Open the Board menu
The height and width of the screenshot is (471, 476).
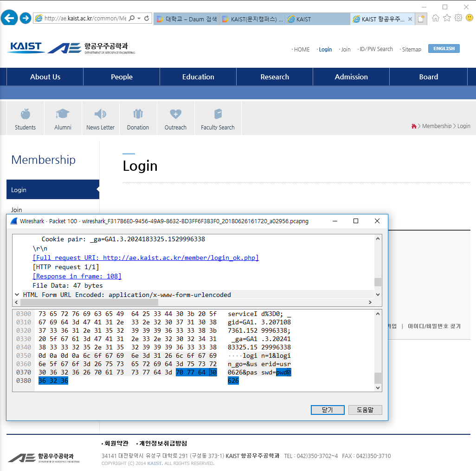click(x=428, y=77)
